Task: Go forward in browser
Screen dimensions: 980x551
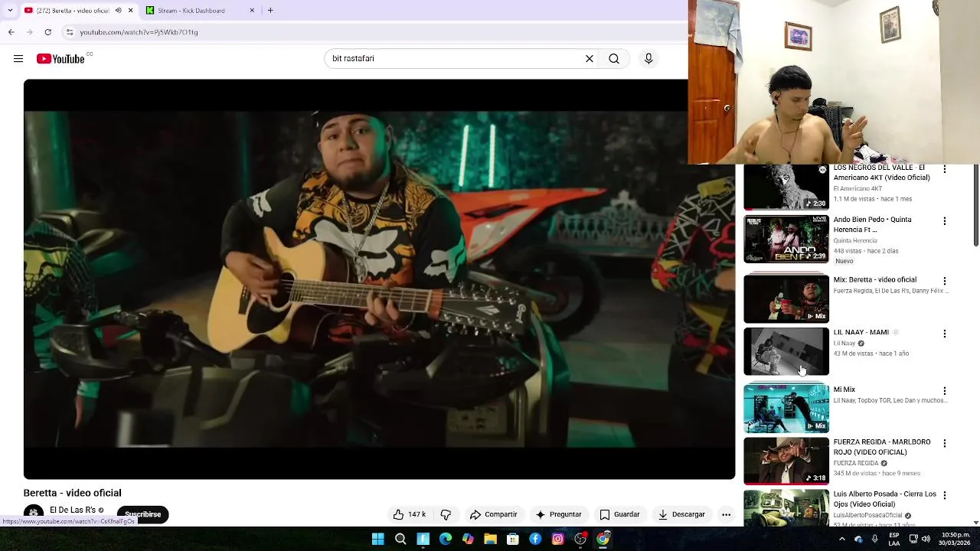Action: (x=29, y=32)
